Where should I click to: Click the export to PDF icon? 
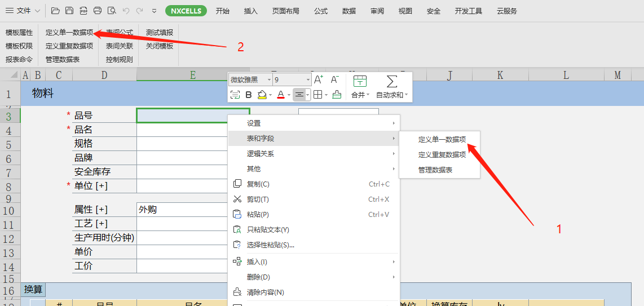pyautogui.click(x=83, y=11)
